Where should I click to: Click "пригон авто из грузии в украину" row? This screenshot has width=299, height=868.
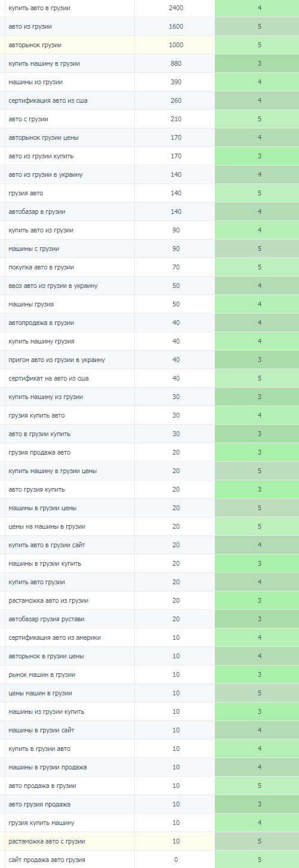pyautogui.click(x=149, y=360)
